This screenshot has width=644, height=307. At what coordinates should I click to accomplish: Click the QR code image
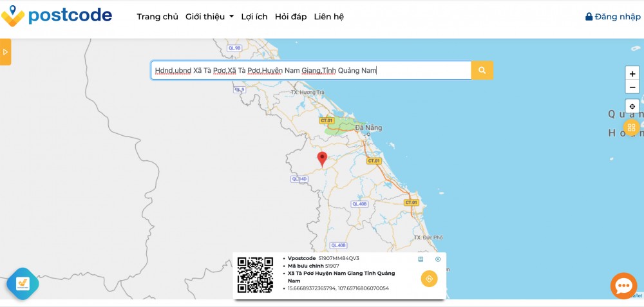click(x=256, y=275)
